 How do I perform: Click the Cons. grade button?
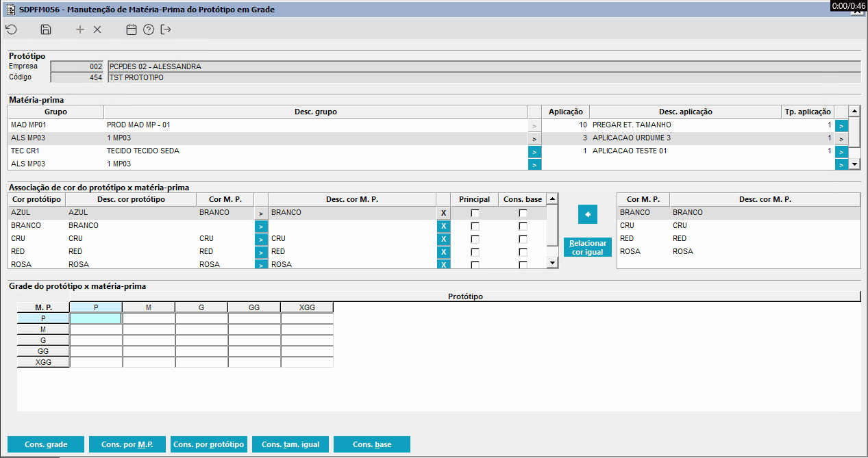click(x=46, y=444)
